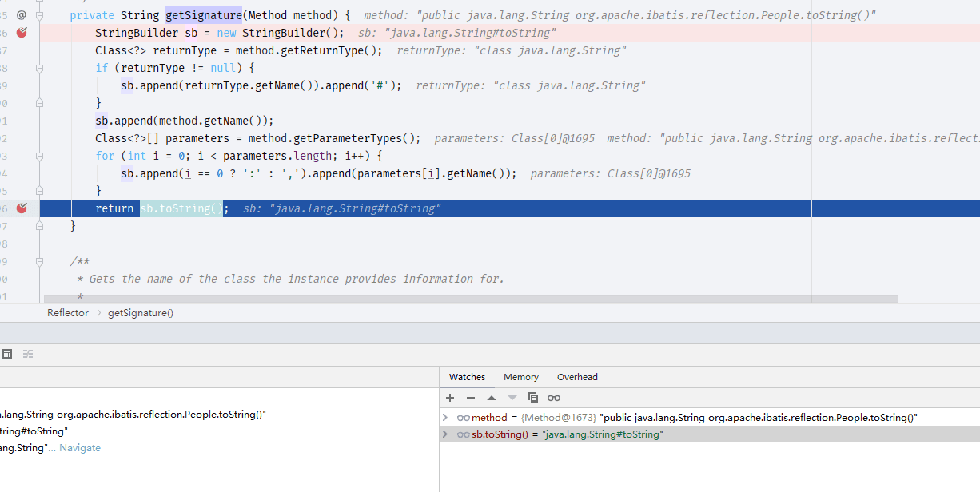Click the @ gutter marker beside getSignature
The image size is (980, 492).
click(22, 15)
